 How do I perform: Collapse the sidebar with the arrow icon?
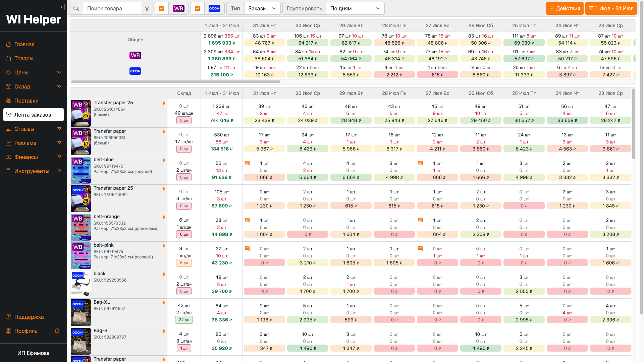click(63, 7)
